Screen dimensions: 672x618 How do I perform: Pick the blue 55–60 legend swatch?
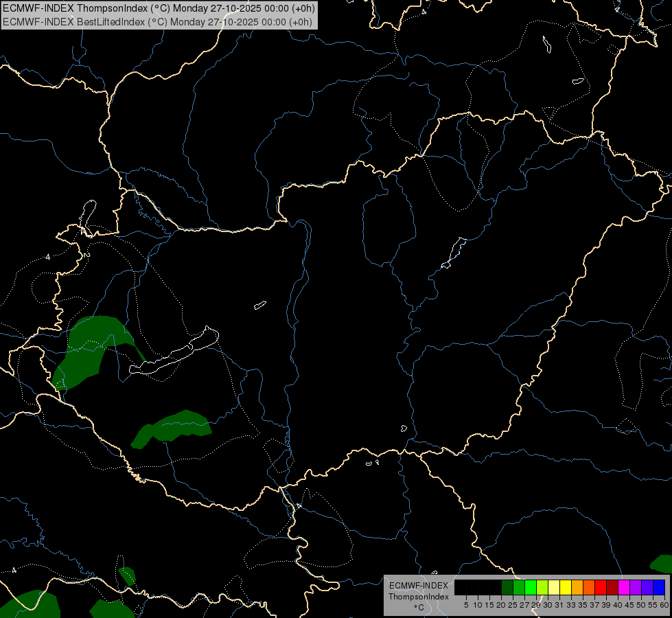[x=659, y=587]
